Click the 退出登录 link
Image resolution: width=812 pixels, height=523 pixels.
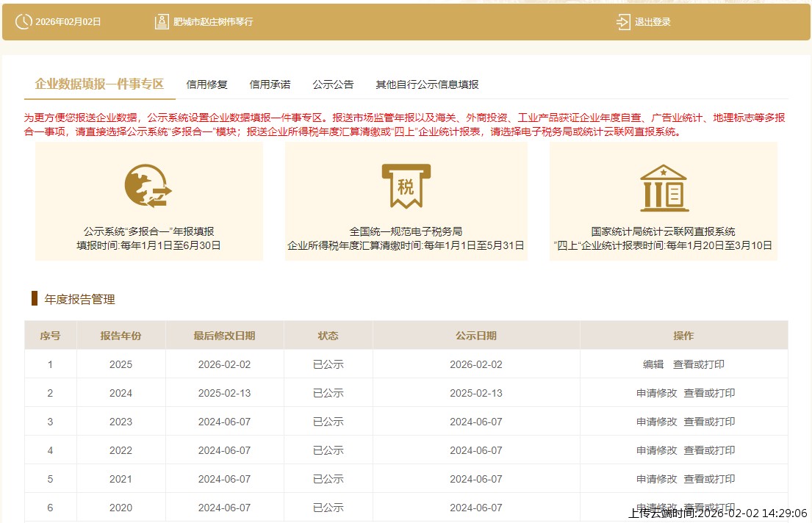click(653, 22)
